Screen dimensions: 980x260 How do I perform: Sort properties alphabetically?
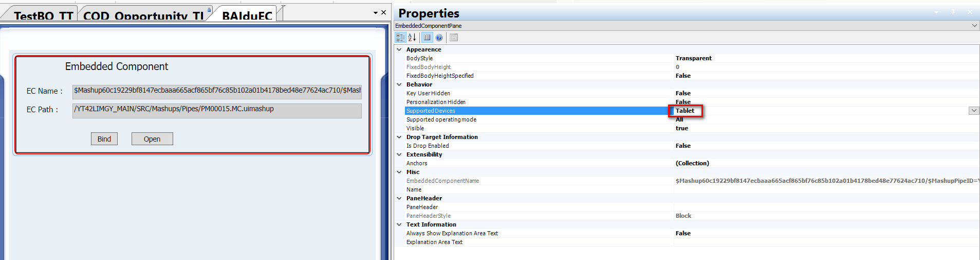tap(412, 38)
